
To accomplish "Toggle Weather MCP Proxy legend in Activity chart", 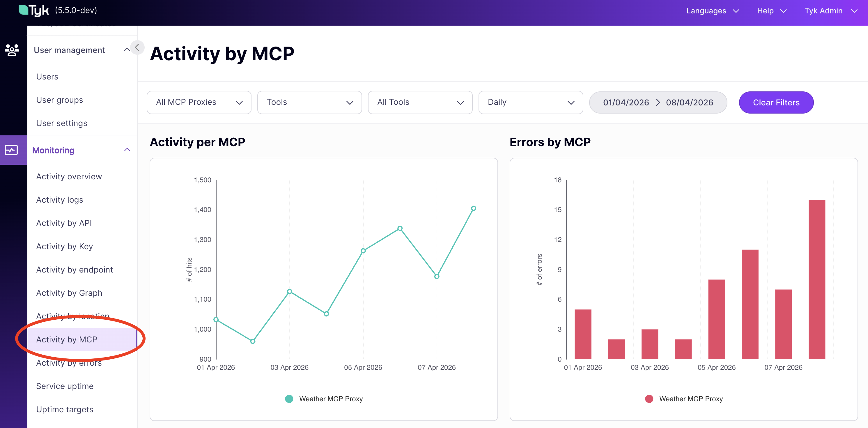I will point(324,399).
